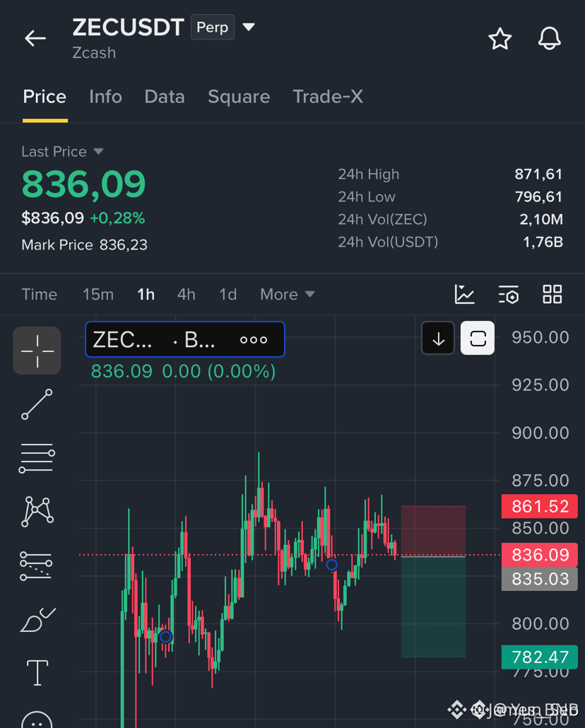Image resolution: width=585 pixels, height=728 pixels.
Task: Select the 1h chart interval
Action: 146,294
